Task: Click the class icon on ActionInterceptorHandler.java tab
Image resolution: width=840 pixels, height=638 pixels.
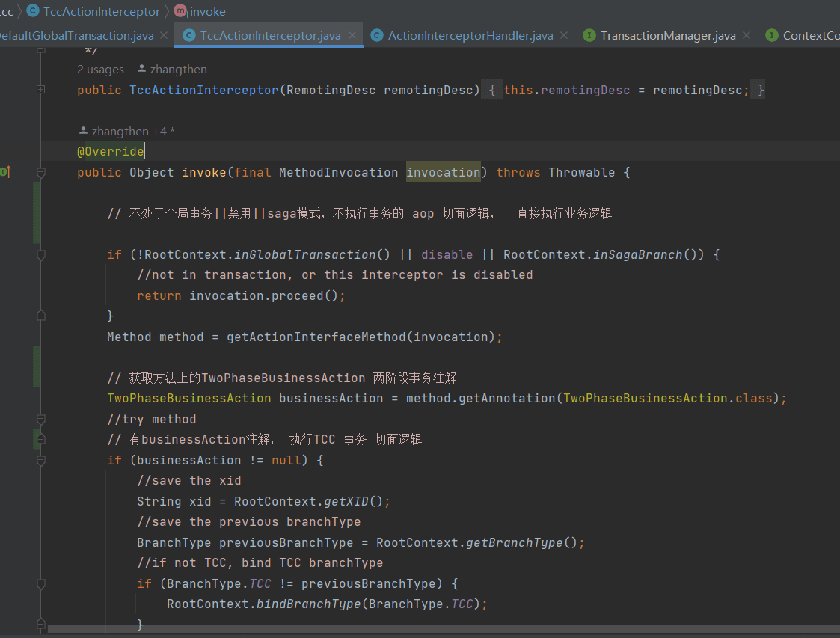Action: pyautogui.click(x=377, y=35)
